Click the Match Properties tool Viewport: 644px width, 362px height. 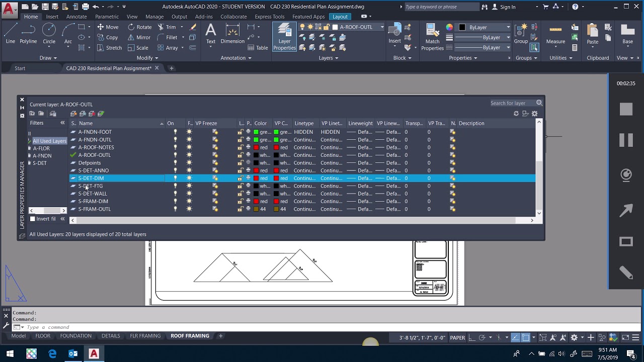pyautogui.click(x=432, y=37)
